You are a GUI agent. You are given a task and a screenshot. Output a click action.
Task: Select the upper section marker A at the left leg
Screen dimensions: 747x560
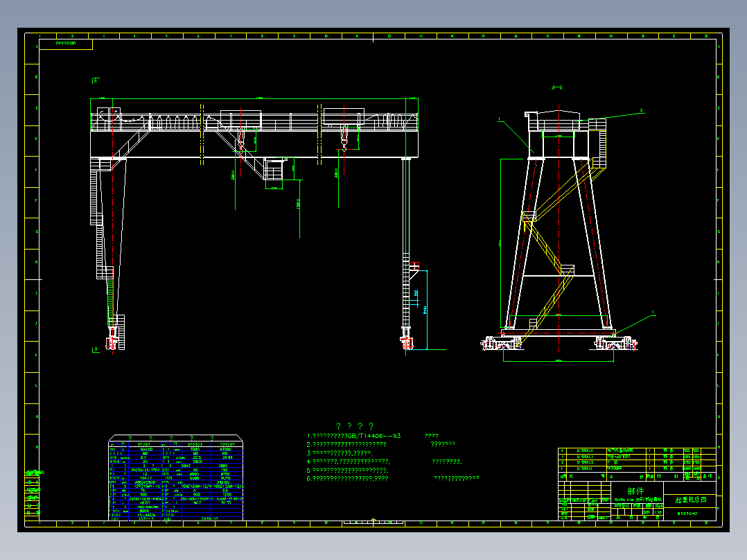click(x=96, y=80)
